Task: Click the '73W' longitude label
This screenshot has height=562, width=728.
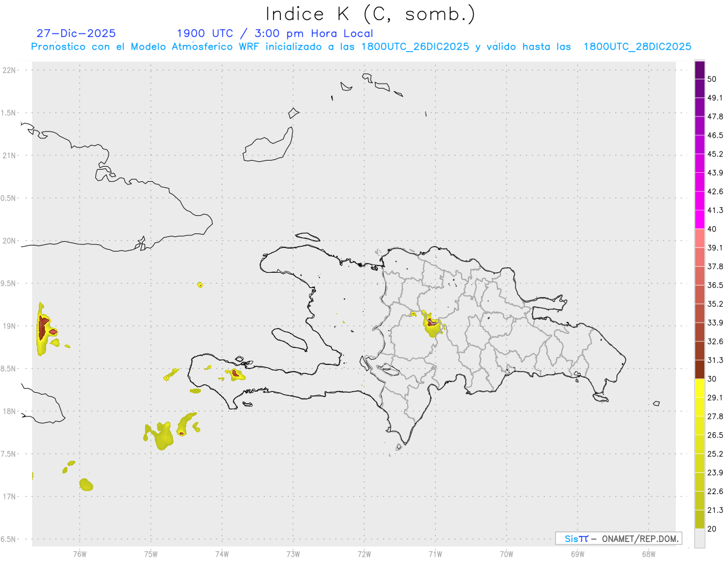Action: (x=293, y=554)
